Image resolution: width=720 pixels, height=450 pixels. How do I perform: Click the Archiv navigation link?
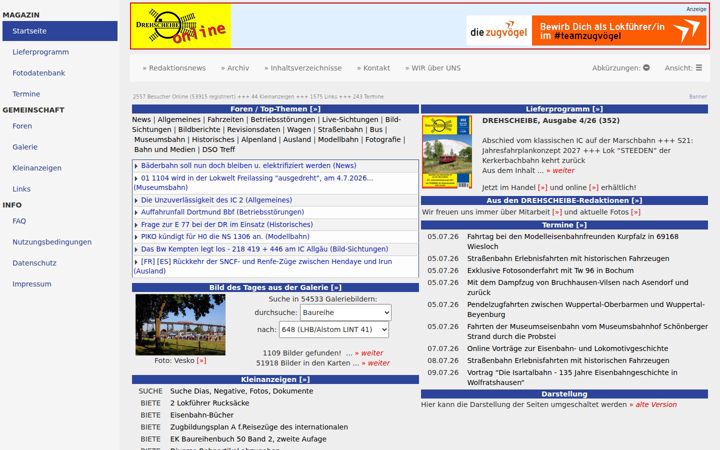[235, 68]
